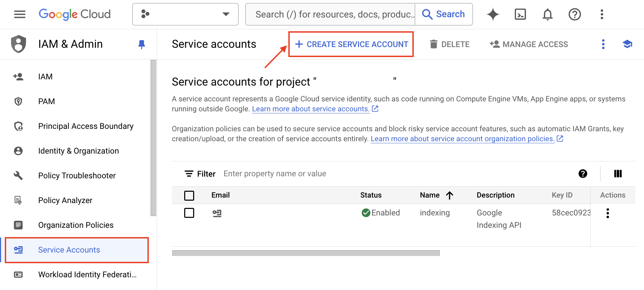The width and height of the screenshot is (644, 290).
Task: Open top bar settings three-dot menu
Action: 602,14
